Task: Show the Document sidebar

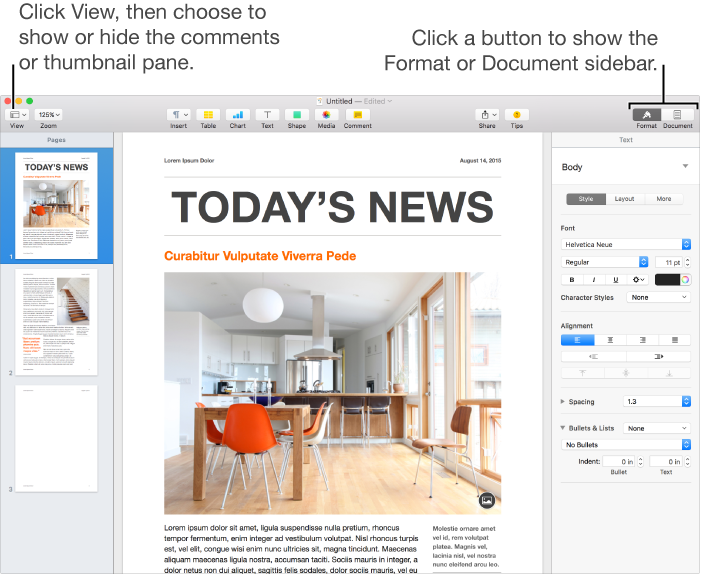Action: [x=677, y=115]
